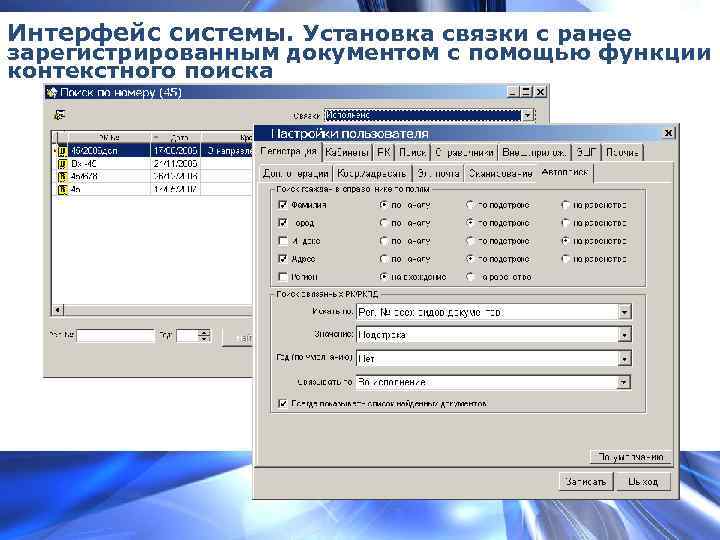
Task: Click the Записать button
Action: point(586,482)
